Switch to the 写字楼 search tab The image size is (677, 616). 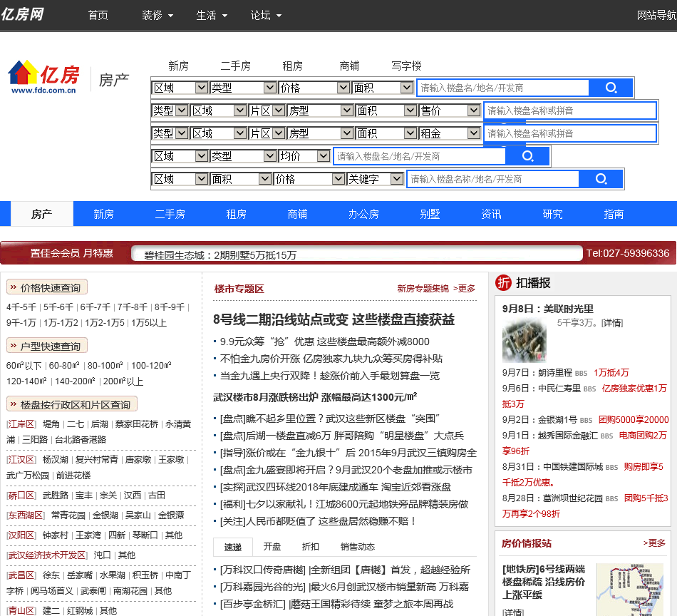point(406,66)
